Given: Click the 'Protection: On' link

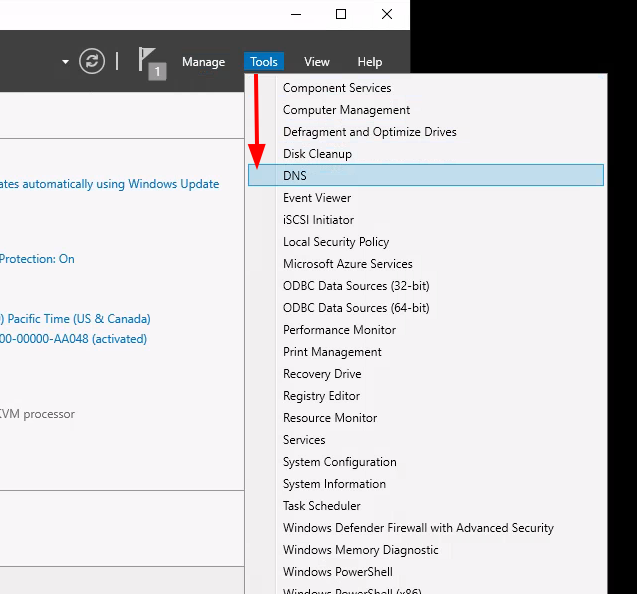Looking at the screenshot, I should [37, 259].
